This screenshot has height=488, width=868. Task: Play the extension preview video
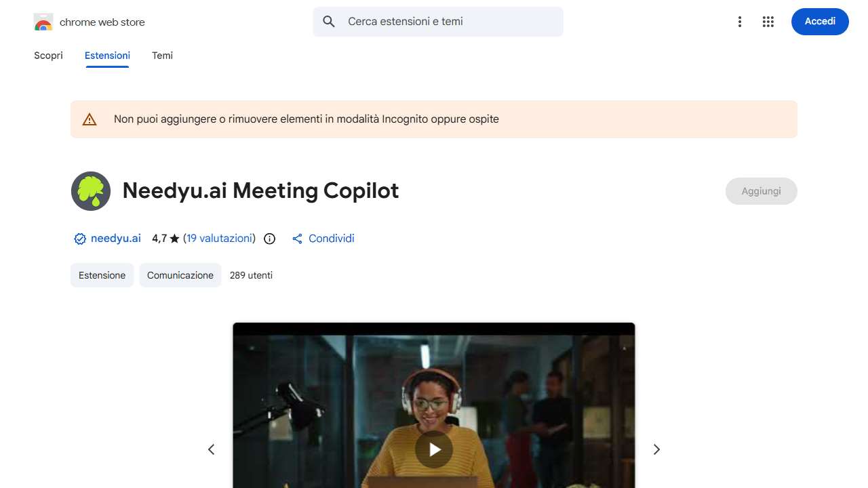pos(434,449)
